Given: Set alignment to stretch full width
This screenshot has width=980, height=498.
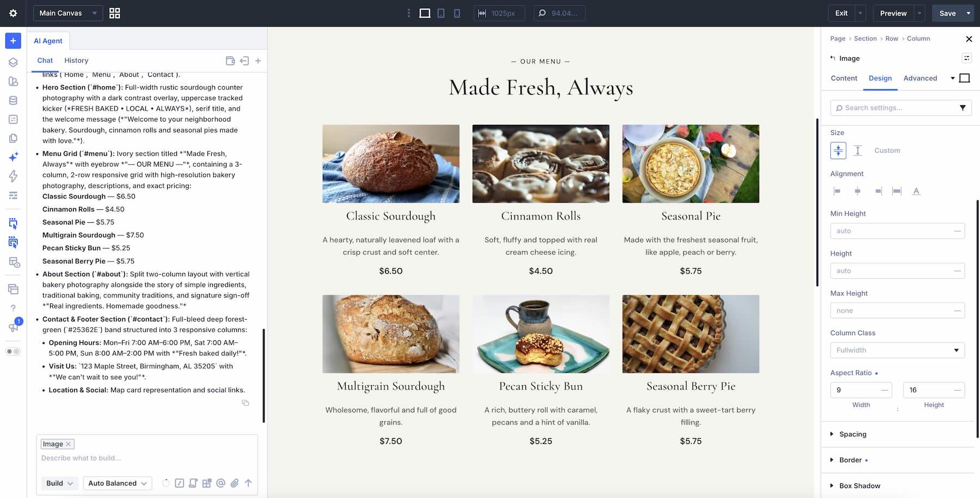Looking at the screenshot, I should pos(897,191).
